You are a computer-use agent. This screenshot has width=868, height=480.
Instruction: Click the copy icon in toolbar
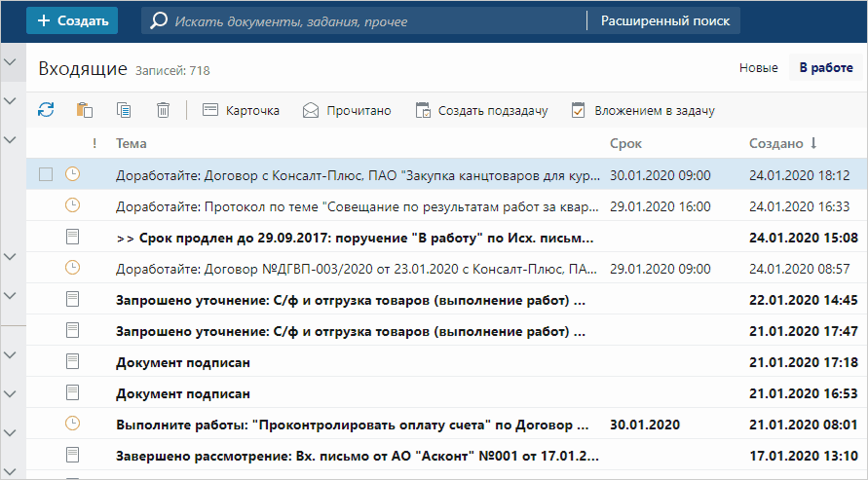click(x=124, y=110)
